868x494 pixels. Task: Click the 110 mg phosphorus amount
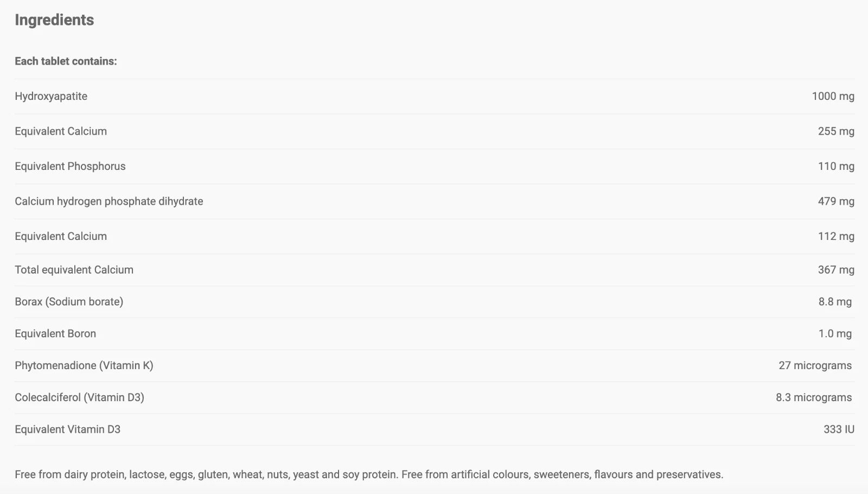click(x=836, y=166)
